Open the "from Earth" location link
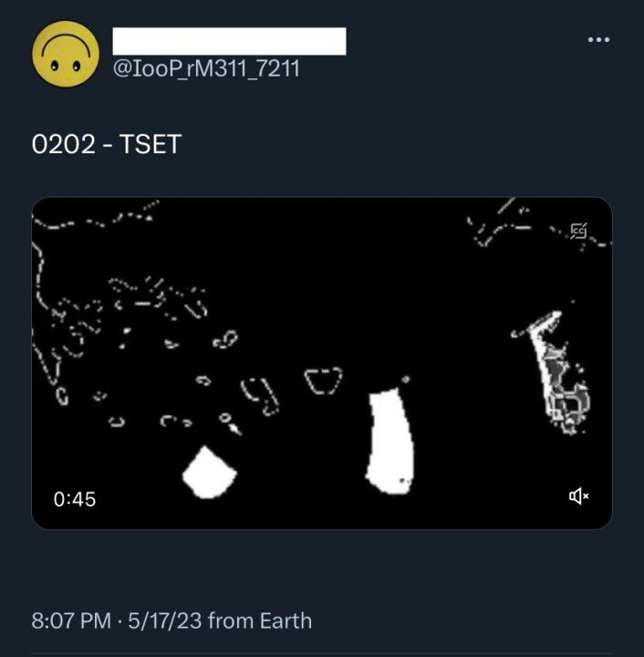Image resolution: width=644 pixels, height=657 pixels. click(260, 620)
